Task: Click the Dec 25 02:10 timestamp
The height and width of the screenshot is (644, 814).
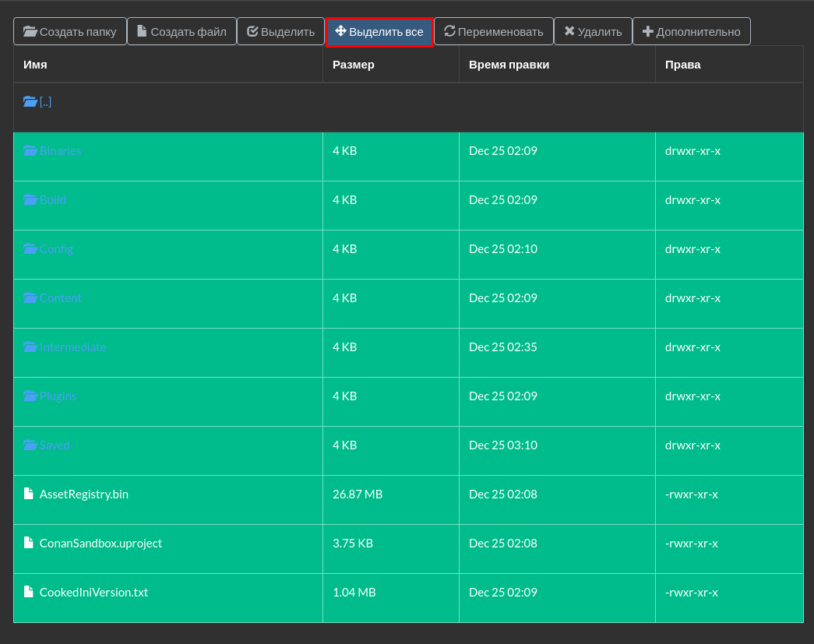Action: [x=503, y=249]
